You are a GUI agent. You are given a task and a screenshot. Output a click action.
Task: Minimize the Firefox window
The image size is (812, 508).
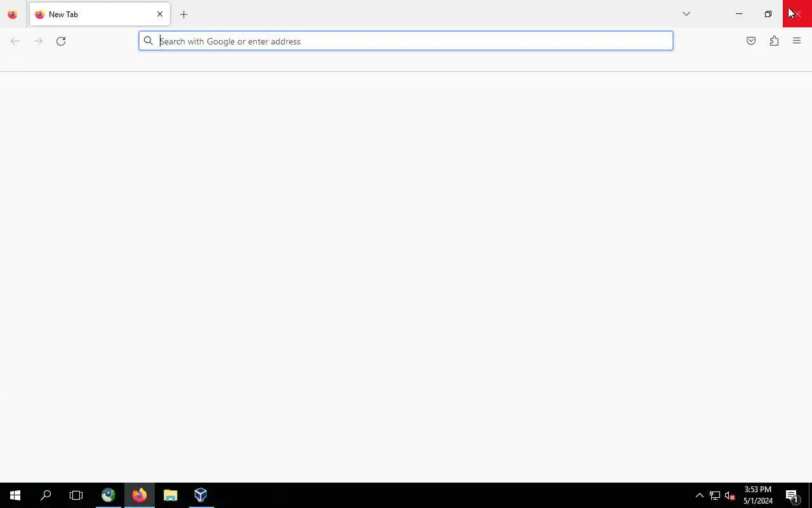pyautogui.click(x=739, y=14)
